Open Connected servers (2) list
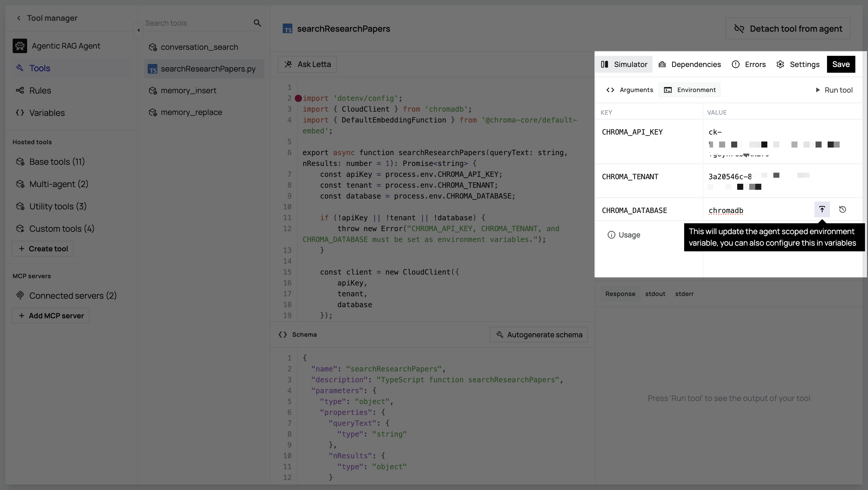Image resolution: width=868 pixels, height=490 pixels. click(73, 296)
